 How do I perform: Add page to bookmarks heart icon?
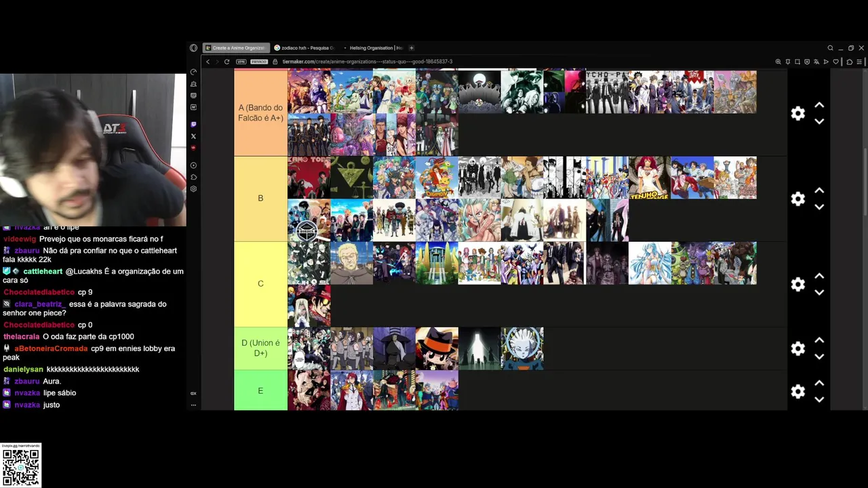click(x=835, y=62)
